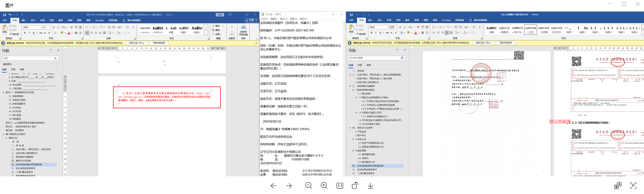Go to the previous picture in the viewer
This screenshot has width=644, height=194.
[x=273, y=186]
